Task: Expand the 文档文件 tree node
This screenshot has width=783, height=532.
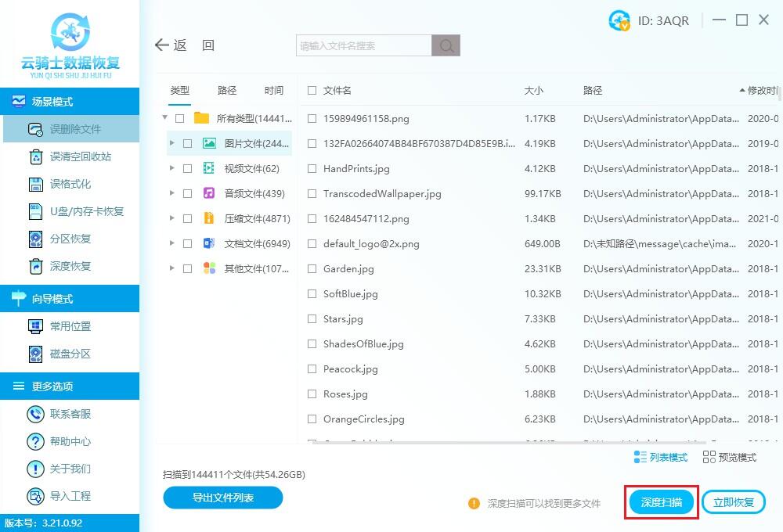Action: [x=171, y=243]
